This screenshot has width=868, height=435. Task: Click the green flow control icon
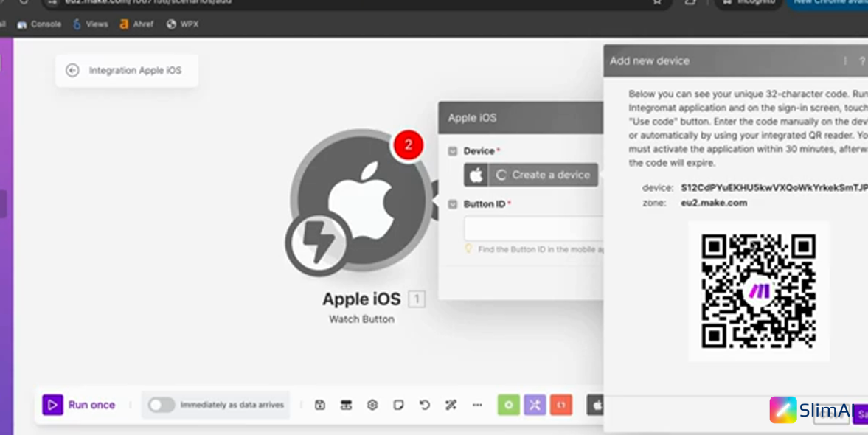tap(509, 405)
